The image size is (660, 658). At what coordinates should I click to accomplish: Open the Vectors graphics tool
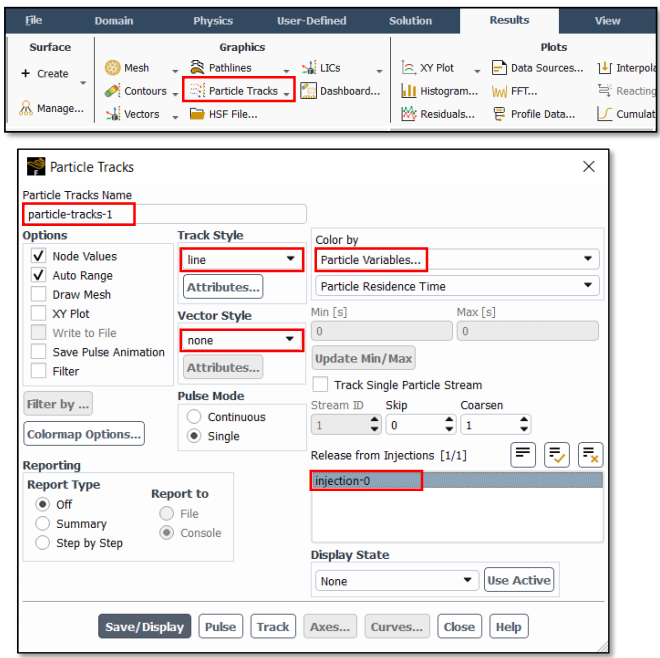(x=132, y=114)
